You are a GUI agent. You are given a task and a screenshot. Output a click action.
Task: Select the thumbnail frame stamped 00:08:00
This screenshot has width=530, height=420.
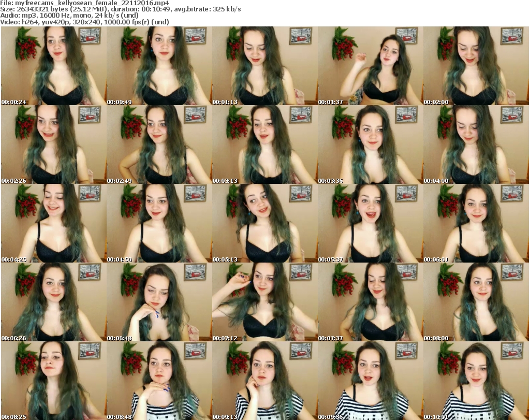(476, 302)
